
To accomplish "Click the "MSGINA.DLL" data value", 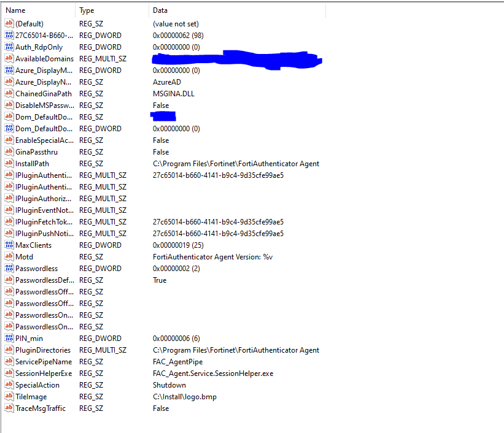I will (x=174, y=94).
